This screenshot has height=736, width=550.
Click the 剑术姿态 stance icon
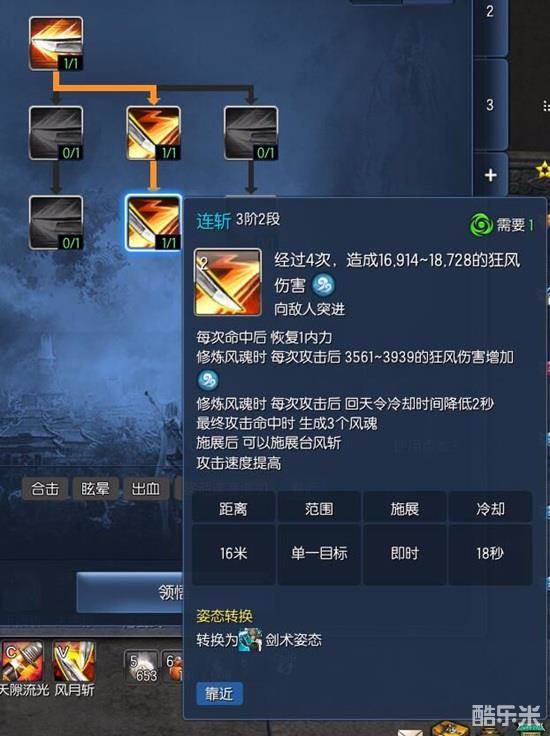pos(251,640)
